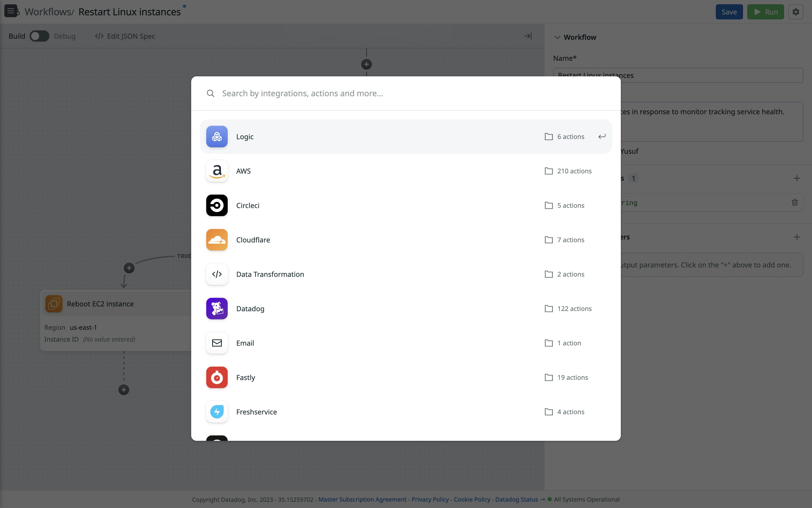
Task: Add step on TRUE branch plus
Action: pyautogui.click(x=129, y=268)
